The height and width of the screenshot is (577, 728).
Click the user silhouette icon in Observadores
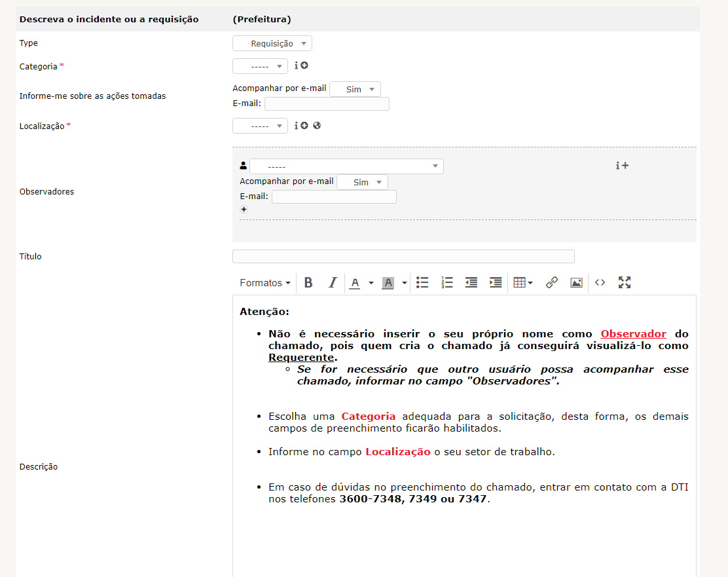244,166
